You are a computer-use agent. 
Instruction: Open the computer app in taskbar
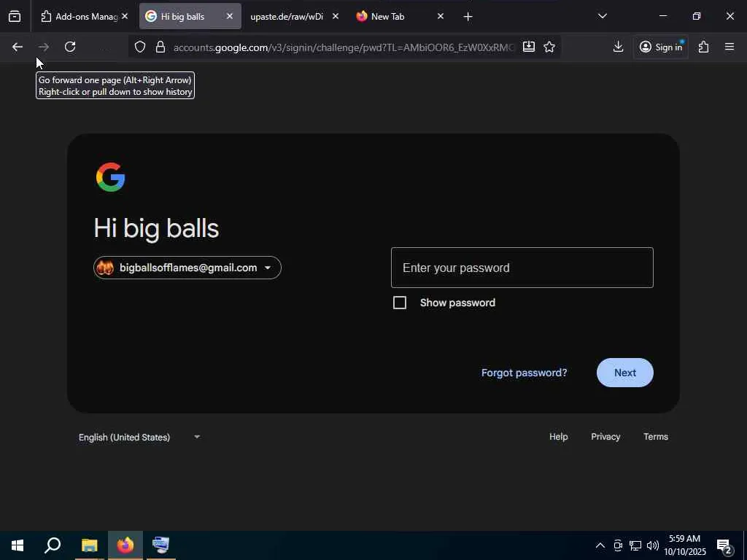[161, 545]
